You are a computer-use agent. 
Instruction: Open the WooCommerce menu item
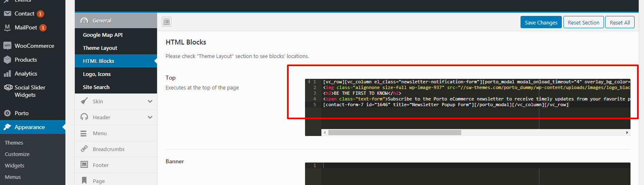[33, 46]
